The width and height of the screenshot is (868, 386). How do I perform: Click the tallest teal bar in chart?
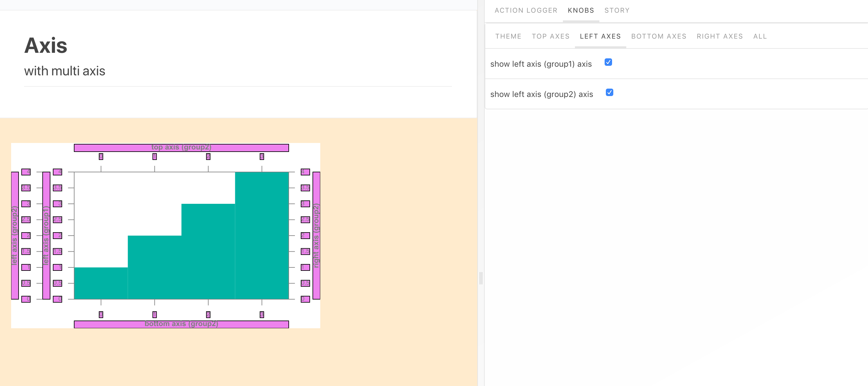pos(262,236)
